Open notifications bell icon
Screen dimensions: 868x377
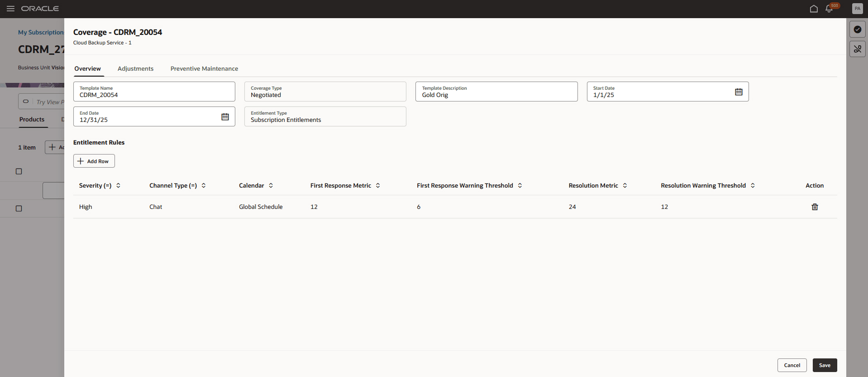(829, 9)
